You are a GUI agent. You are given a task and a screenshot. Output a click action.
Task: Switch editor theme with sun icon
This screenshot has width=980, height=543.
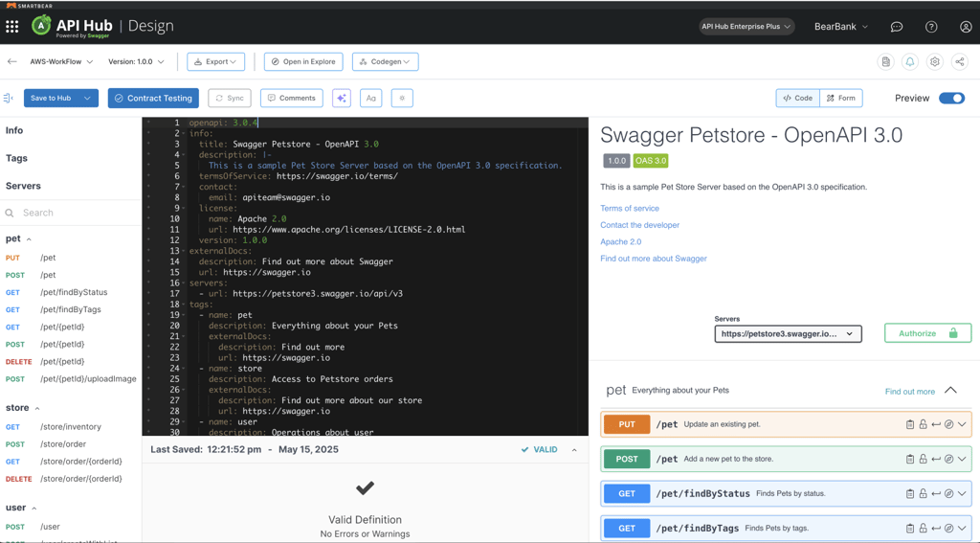(402, 99)
